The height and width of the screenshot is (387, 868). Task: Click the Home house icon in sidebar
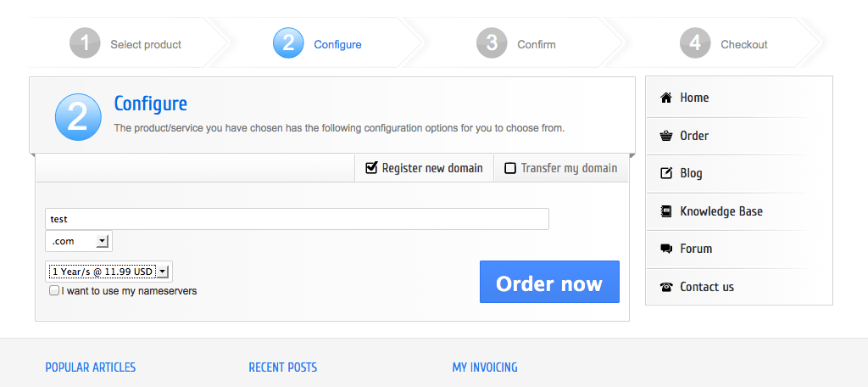coord(665,98)
